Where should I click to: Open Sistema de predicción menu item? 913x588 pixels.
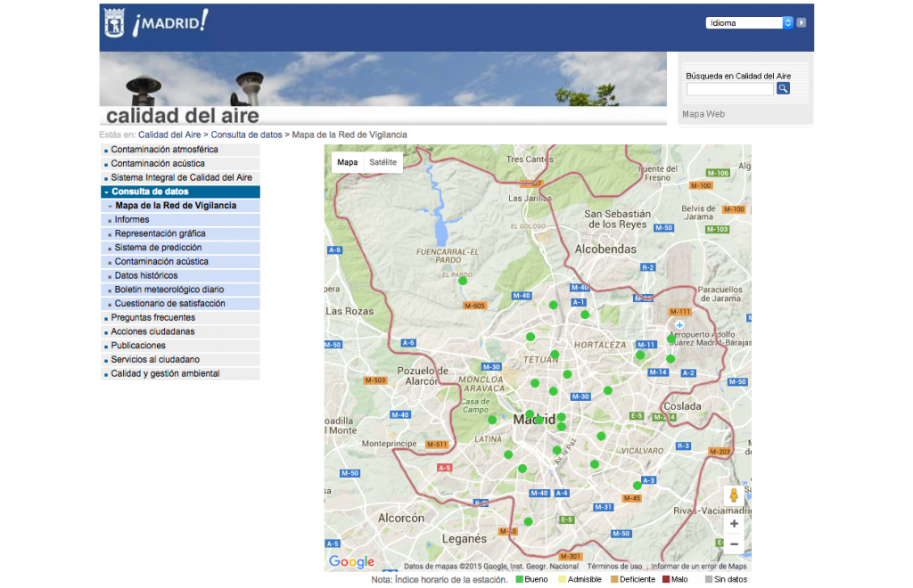(x=158, y=248)
